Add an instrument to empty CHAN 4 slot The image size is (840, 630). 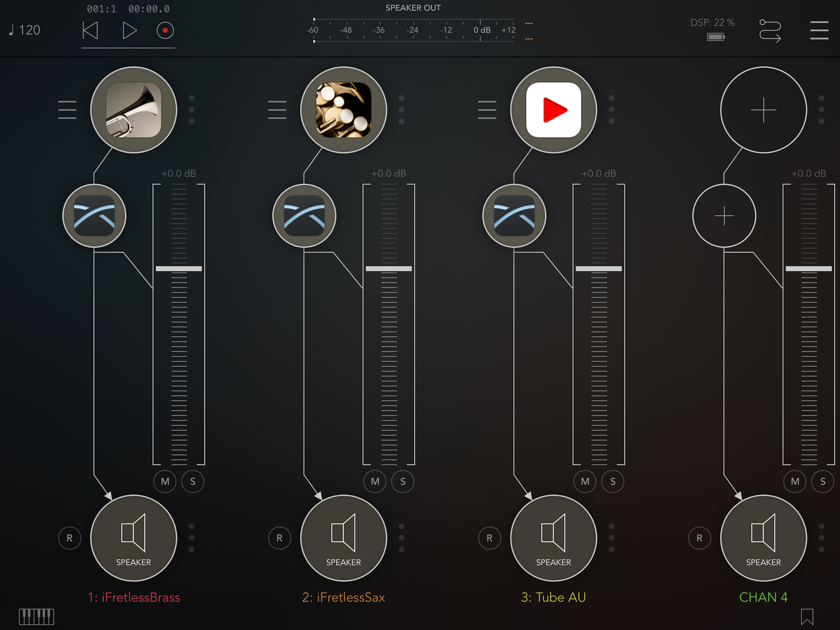(763, 110)
